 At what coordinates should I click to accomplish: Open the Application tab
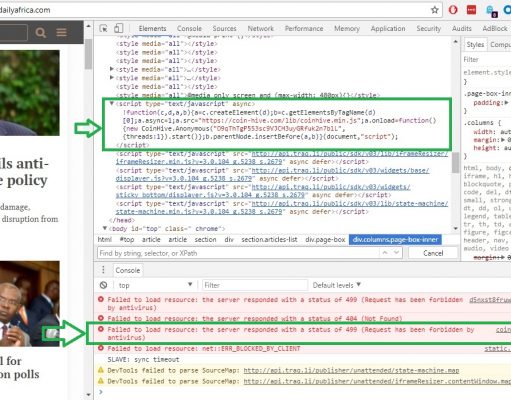coord(388,29)
